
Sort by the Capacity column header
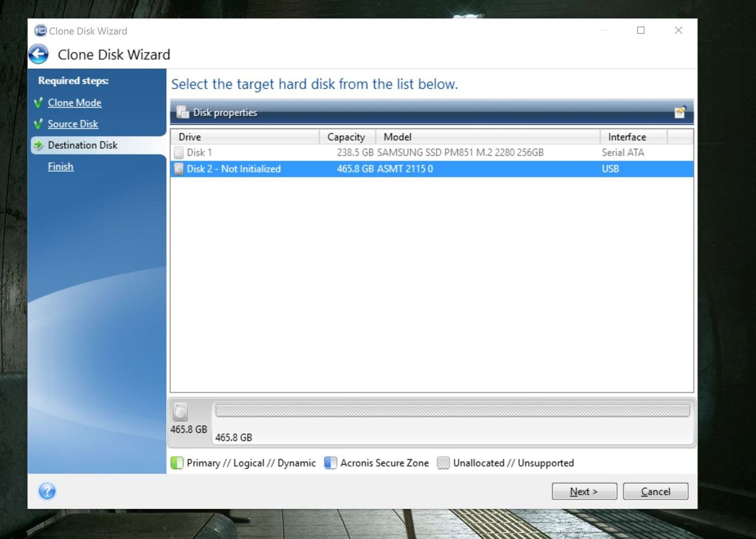click(x=347, y=137)
